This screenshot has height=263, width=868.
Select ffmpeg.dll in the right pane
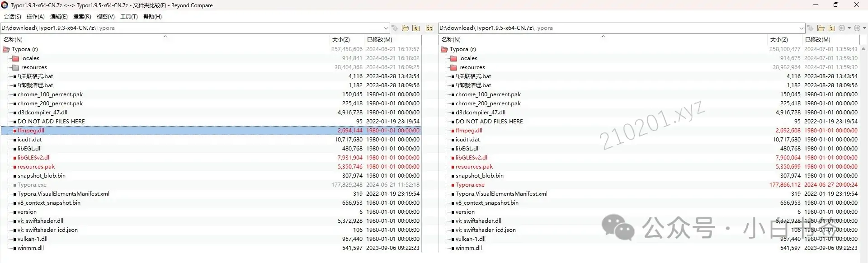[x=469, y=131]
